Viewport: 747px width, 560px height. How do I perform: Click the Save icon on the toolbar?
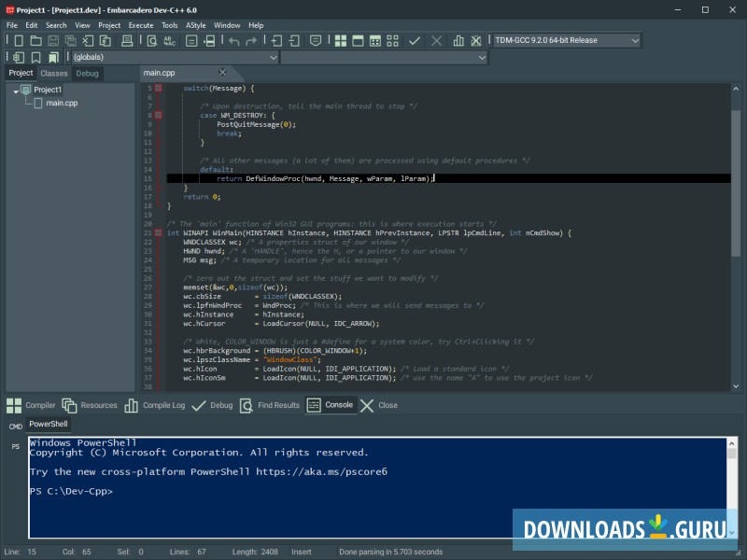coord(53,40)
